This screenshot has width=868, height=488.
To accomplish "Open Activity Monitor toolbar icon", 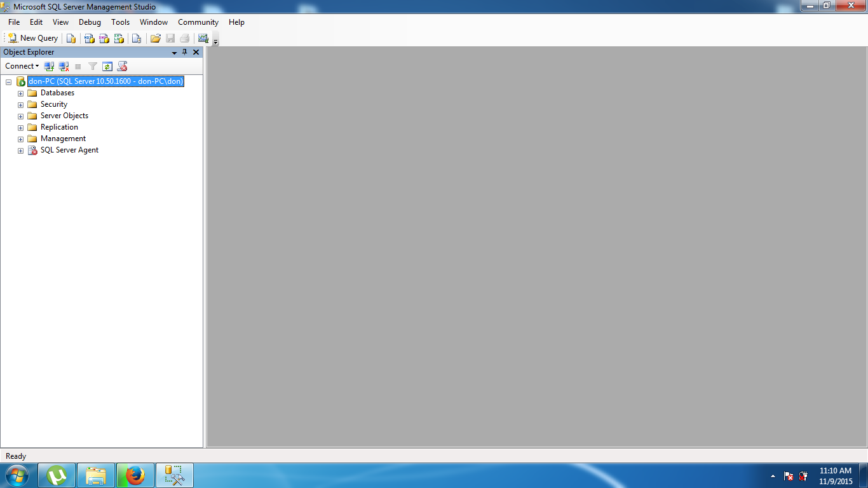I will (x=203, y=38).
